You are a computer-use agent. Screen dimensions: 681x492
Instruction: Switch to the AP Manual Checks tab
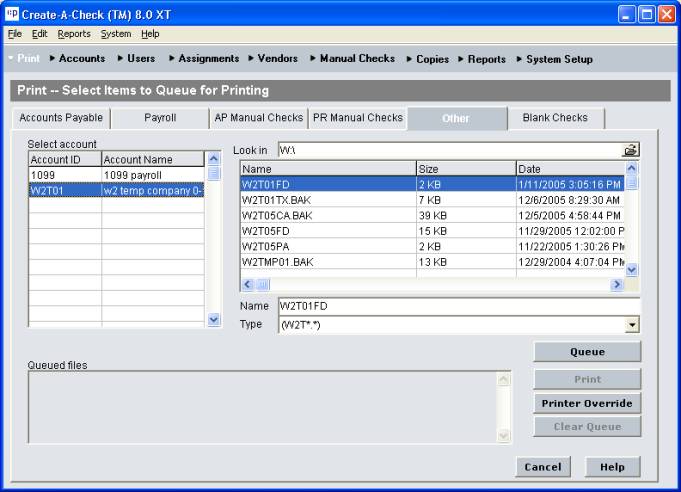(x=259, y=118)
